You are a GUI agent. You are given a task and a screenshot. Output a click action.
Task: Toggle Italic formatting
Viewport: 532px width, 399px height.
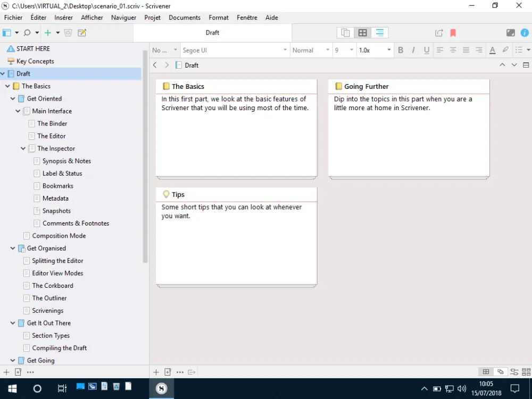click(413, 50)
